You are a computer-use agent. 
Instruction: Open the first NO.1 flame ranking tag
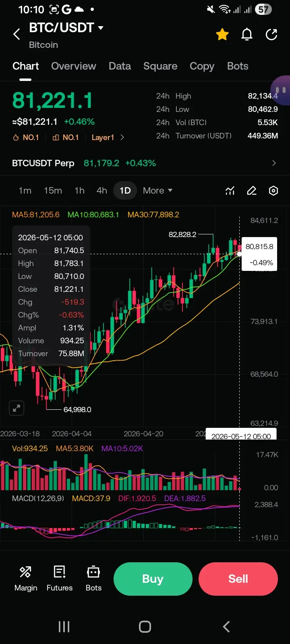[x=26, y=138]
